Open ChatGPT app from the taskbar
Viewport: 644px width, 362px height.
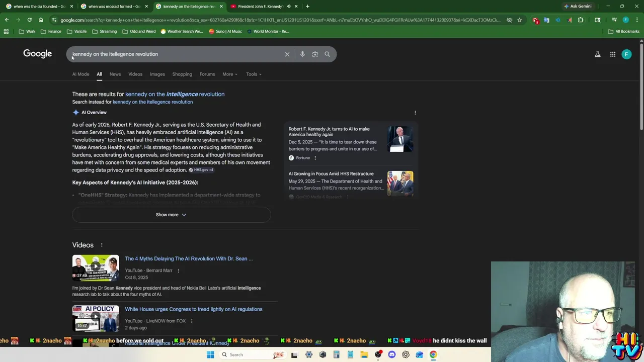(x=406, y=355)
